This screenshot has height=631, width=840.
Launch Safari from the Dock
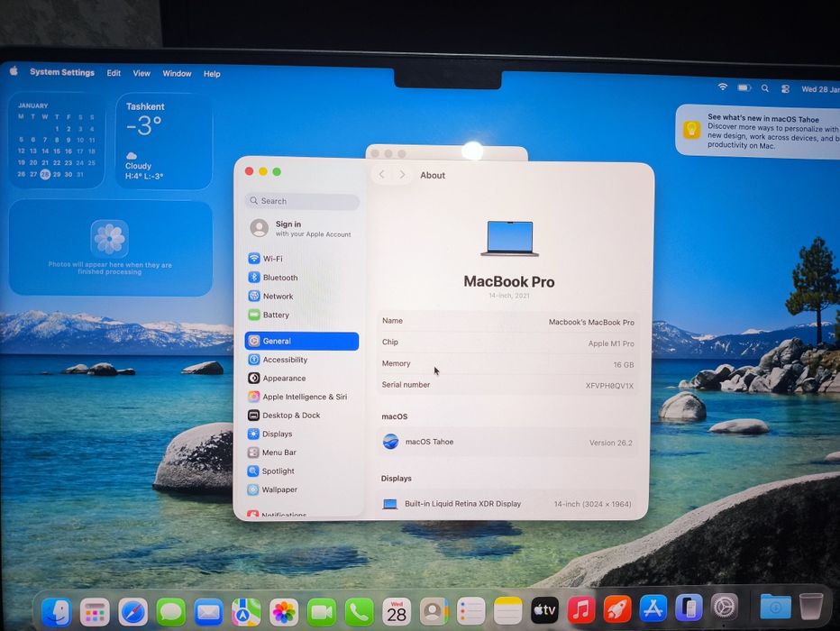[132, 612]
